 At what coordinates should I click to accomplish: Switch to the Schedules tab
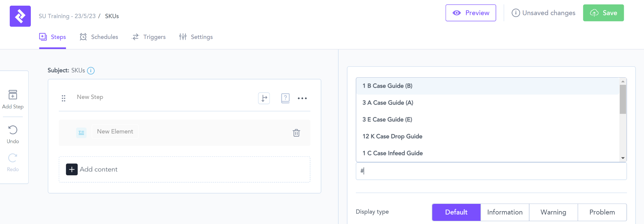click(99, 37)
